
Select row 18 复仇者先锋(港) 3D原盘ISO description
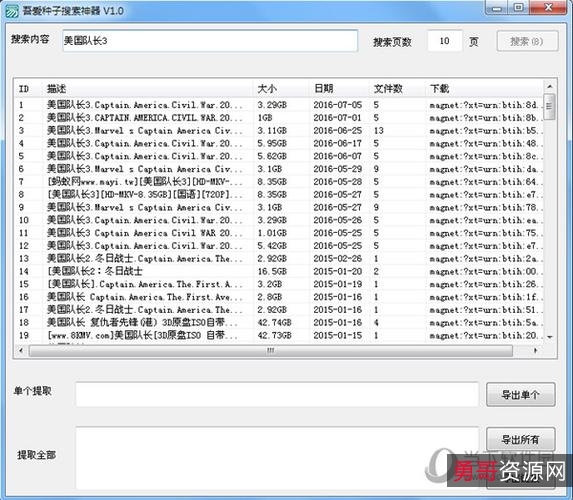tap(144, 322)
